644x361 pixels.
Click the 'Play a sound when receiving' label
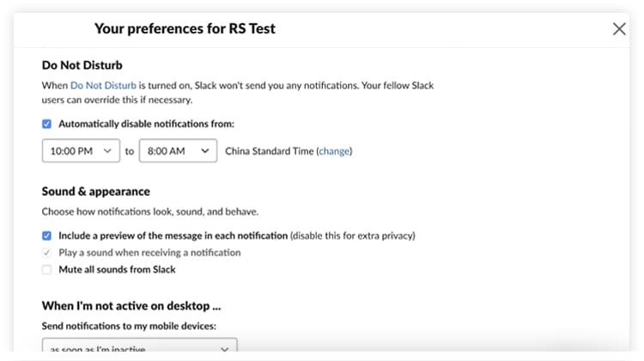tap(149, 253)
